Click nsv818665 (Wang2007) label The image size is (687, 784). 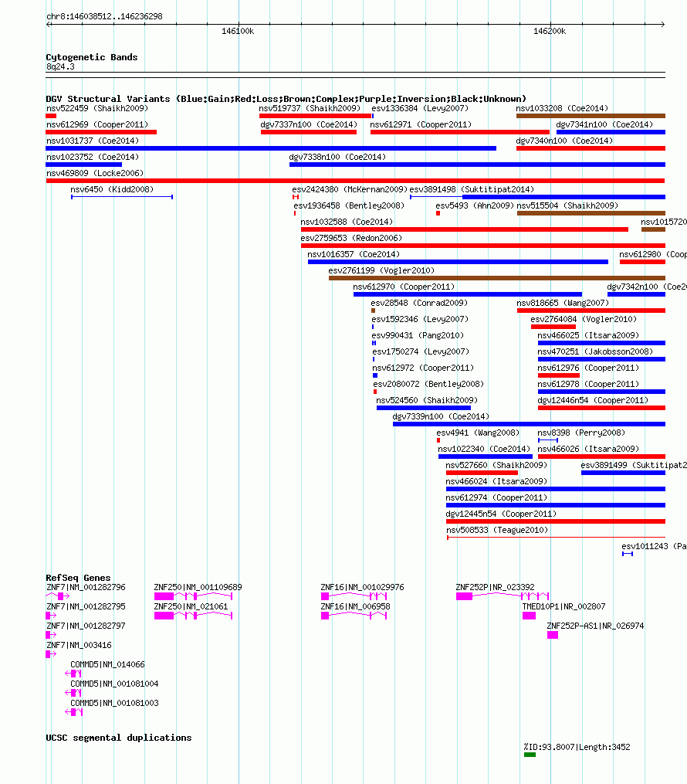pyautogui.click(x=563, y=304)
